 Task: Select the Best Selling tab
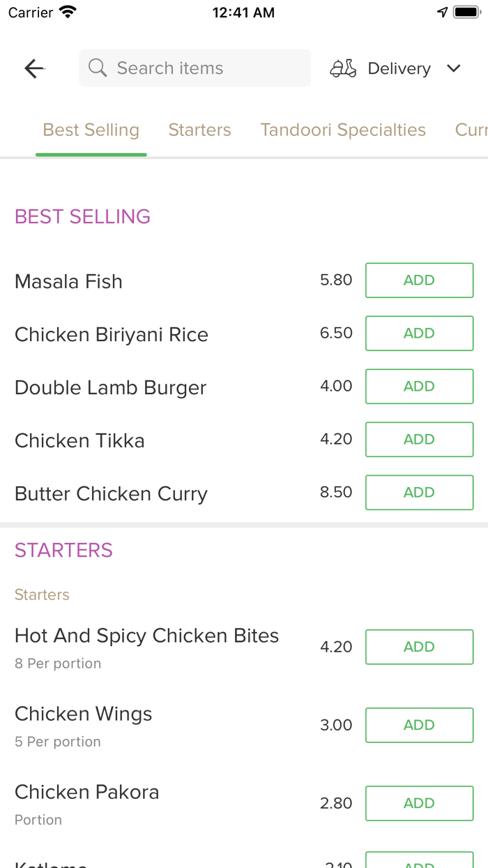pyautogui.click(x=91, y=130)
